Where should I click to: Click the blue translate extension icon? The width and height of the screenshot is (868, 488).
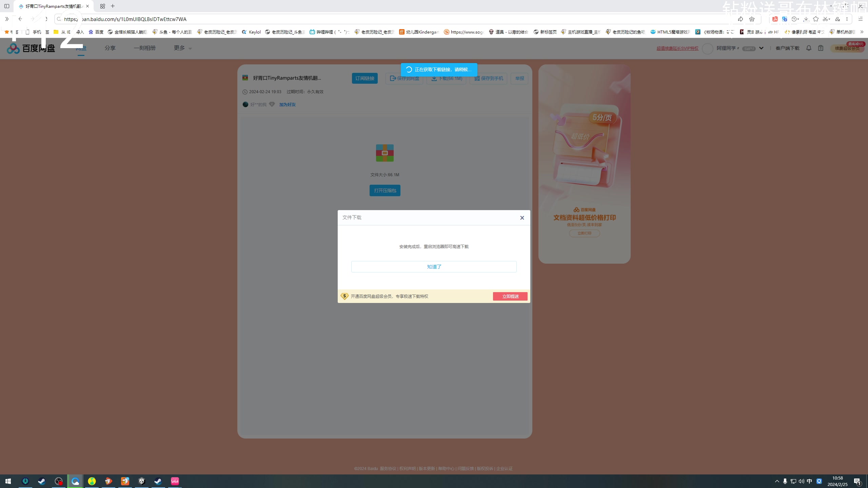point(785,19)
